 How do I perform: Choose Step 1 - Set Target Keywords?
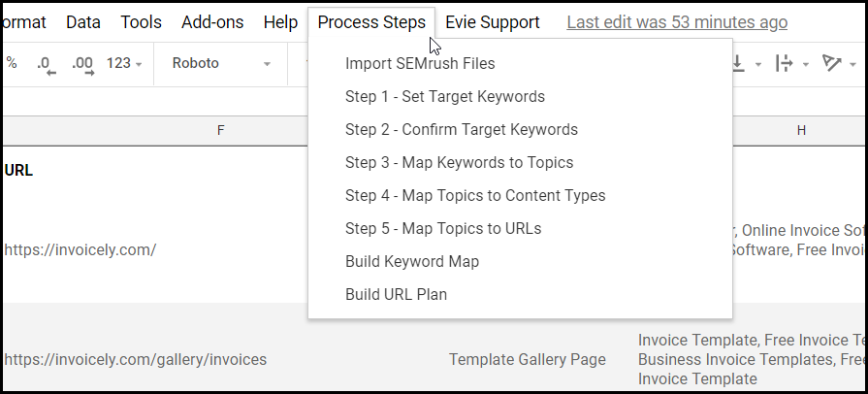(x=444, y=97)
